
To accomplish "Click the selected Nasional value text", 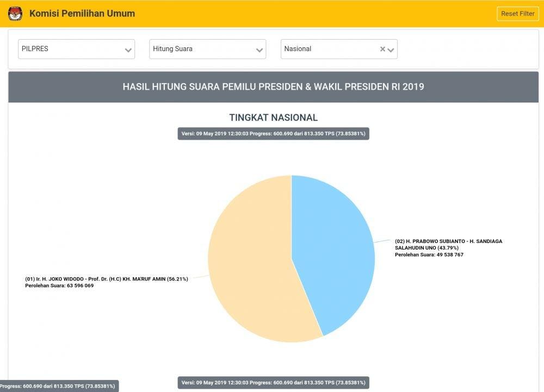I will click(x=298, y=49).
